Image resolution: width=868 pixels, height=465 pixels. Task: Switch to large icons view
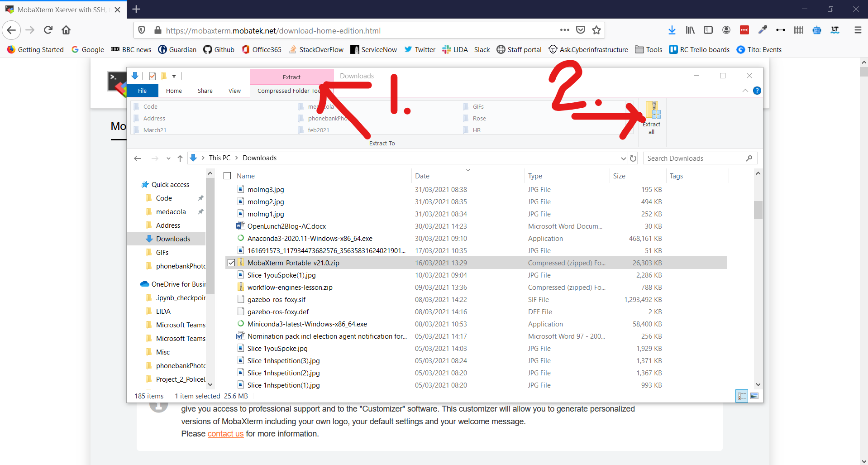[754, 396]
